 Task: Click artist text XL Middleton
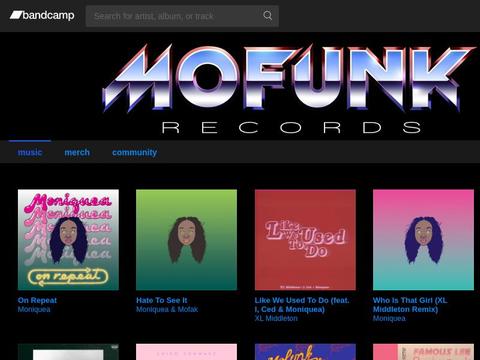tap(276, 318)
